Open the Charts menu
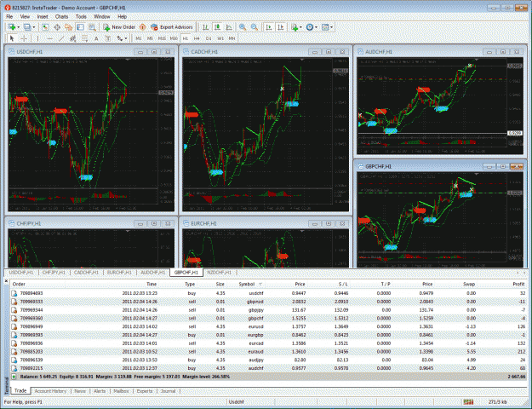Viewport: 532px width, 409px height. (x=61, y=16)
